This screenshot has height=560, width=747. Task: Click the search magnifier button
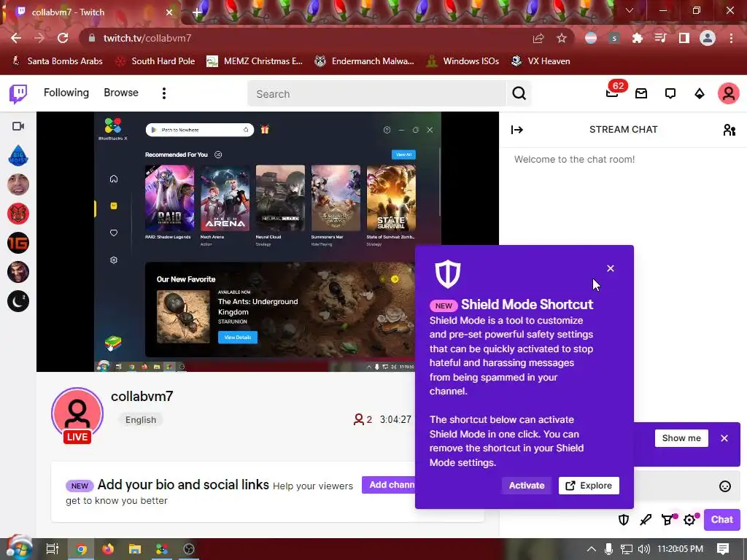tap(519, 94)
